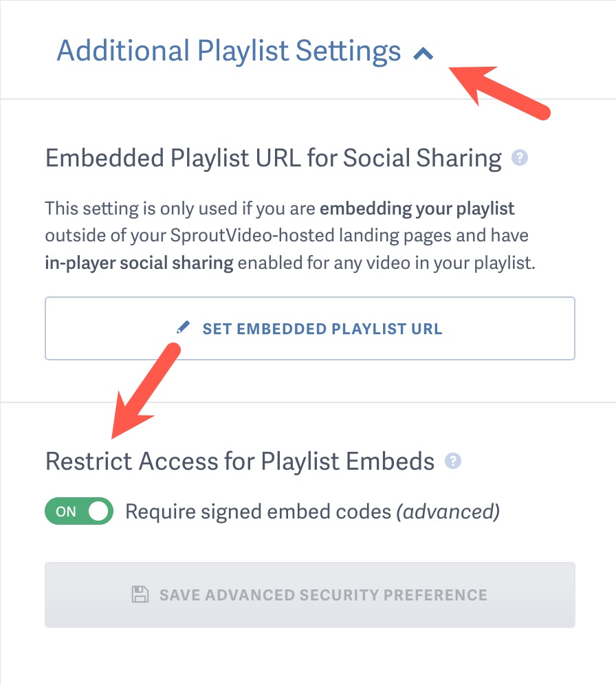The image size is (616, 685).
Task: Select the Restrict Access for Playlist Embeds heading
Action: tap(239, 461)
